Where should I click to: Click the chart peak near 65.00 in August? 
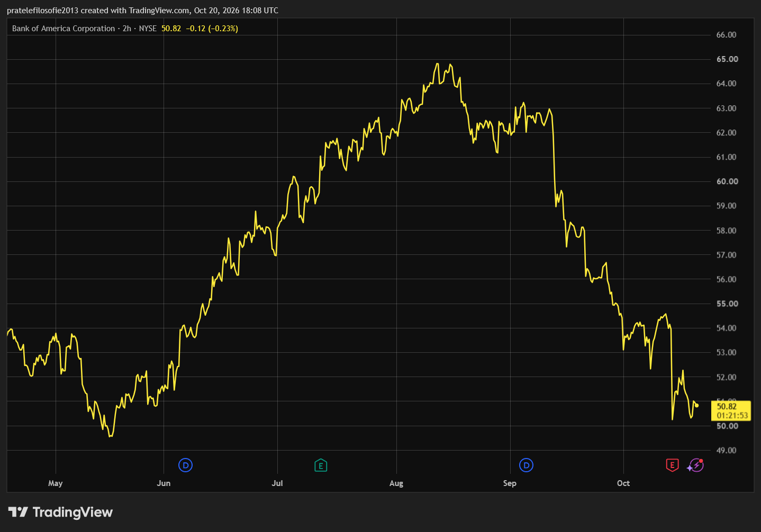pyautogui.click(x=437, y=64)
